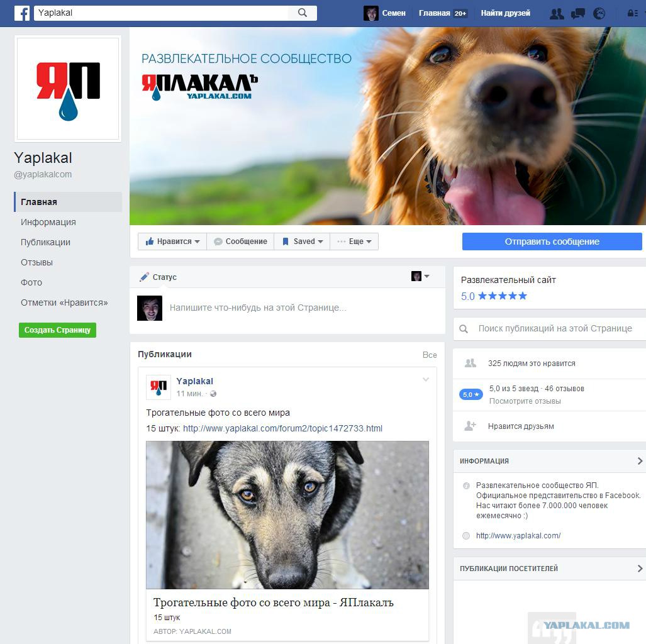
Task: Open Семен profile name link
Action: pos(394,13)
